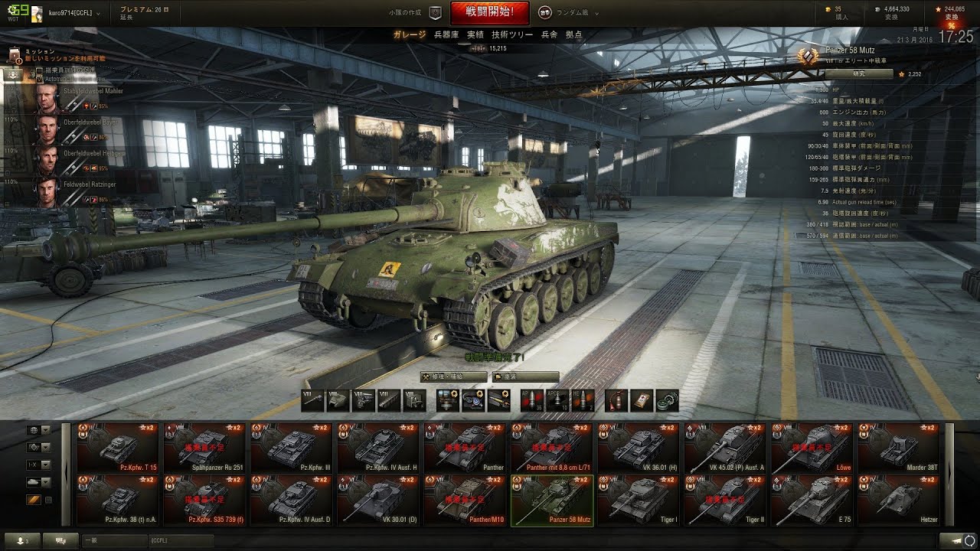Select the Tiger II tank thumbnail
The image size is (980, 551).
pos(725,500)
